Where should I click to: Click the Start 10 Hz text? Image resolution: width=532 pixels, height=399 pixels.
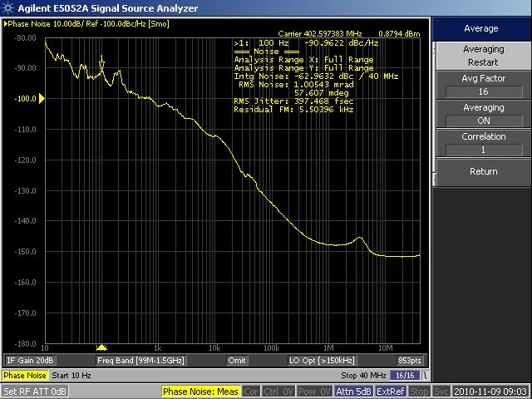(71, 376)
